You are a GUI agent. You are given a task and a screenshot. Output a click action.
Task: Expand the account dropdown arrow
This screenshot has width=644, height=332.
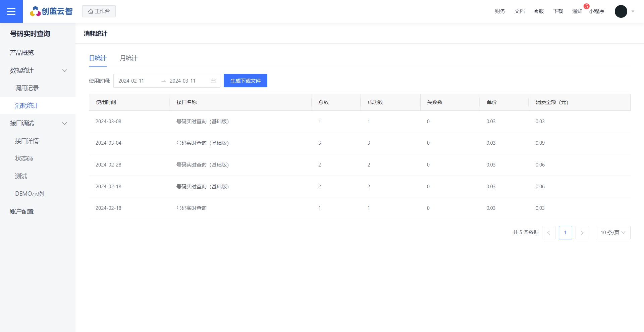click(x=633, y=11)
